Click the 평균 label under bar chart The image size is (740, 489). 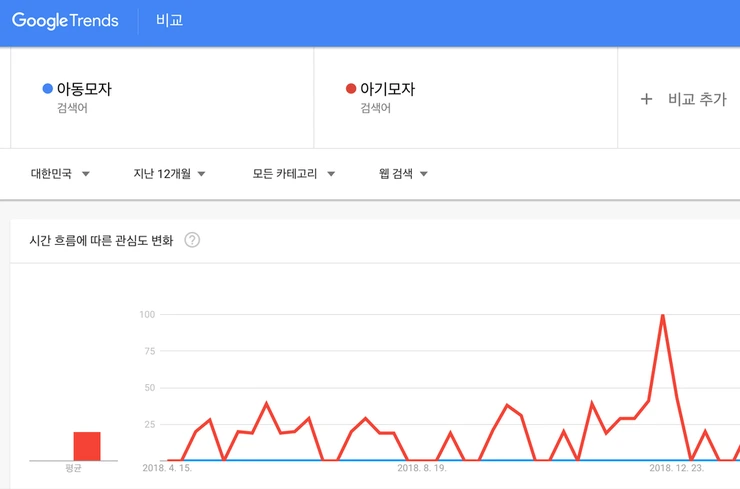[x=73, y=468]
